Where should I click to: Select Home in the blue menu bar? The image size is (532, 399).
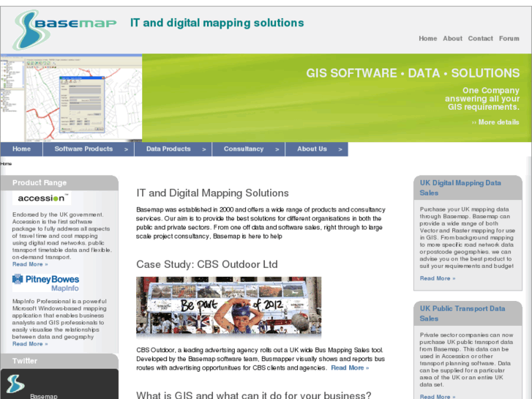click(x=22, y=149)
